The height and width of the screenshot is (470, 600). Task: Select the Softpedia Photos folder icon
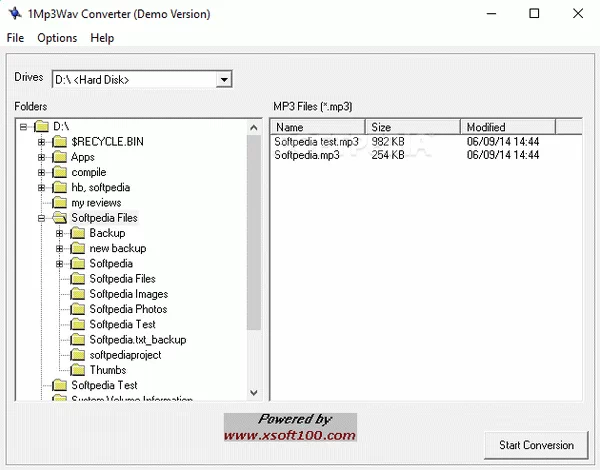click(77, 309)
